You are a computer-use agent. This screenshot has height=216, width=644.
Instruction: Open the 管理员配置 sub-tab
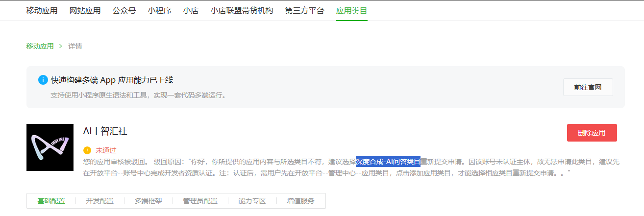click(200, 201)
